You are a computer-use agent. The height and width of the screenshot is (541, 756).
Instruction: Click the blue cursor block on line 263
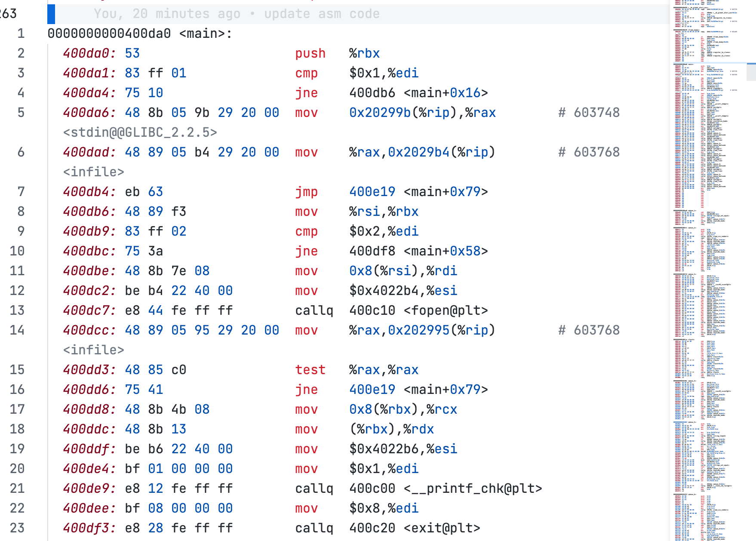[51, 14]
